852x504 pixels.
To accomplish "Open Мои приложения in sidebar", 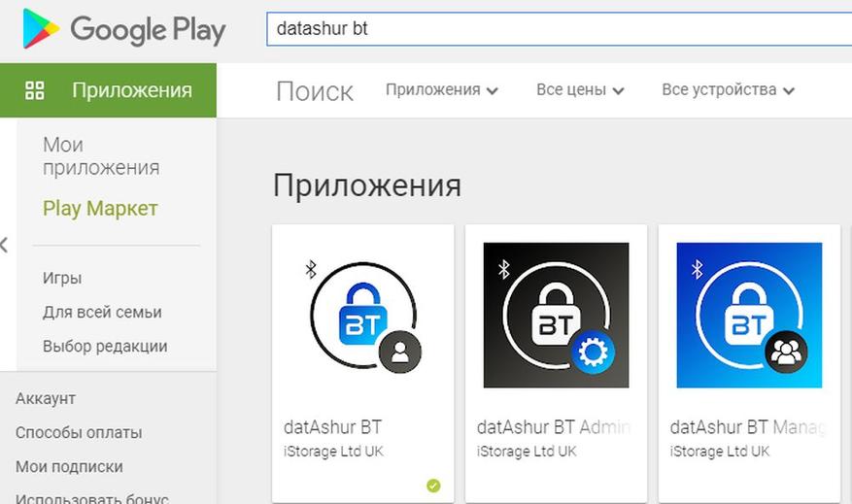I will [x=100, y=156].
